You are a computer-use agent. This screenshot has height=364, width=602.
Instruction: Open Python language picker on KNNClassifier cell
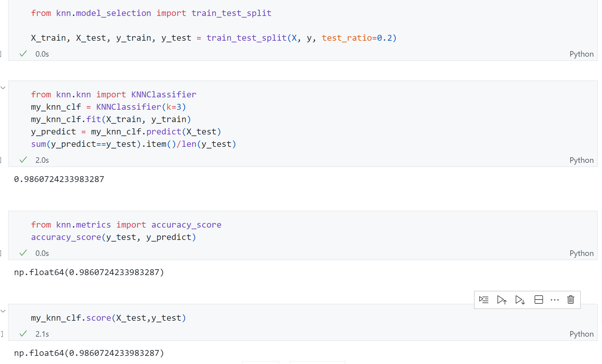[581, 160]
